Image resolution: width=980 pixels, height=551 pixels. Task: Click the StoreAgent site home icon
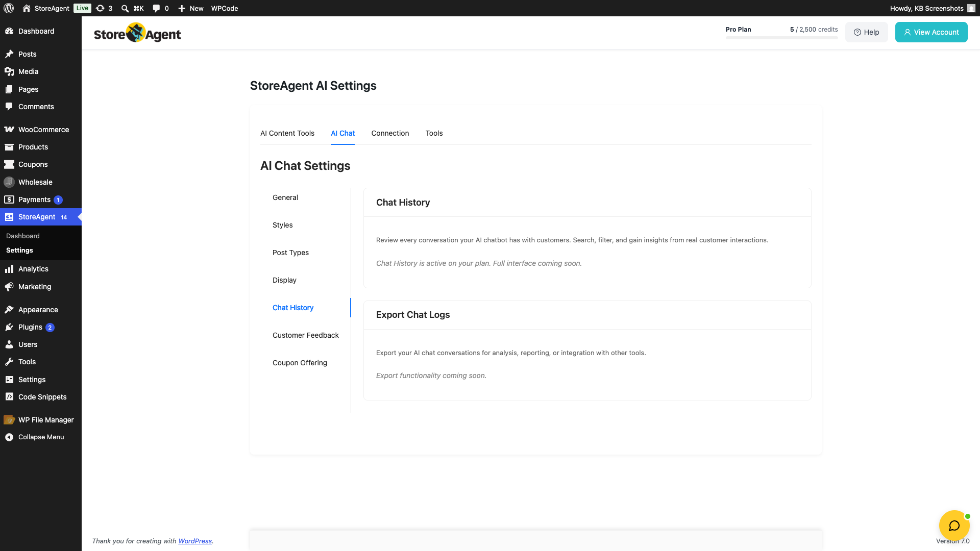point(27,8)
